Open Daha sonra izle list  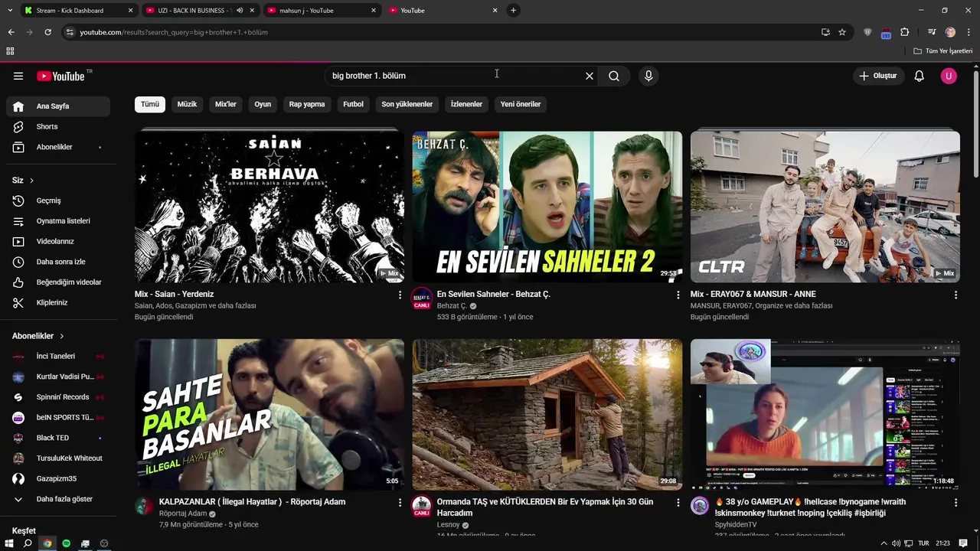coord(58,262)
